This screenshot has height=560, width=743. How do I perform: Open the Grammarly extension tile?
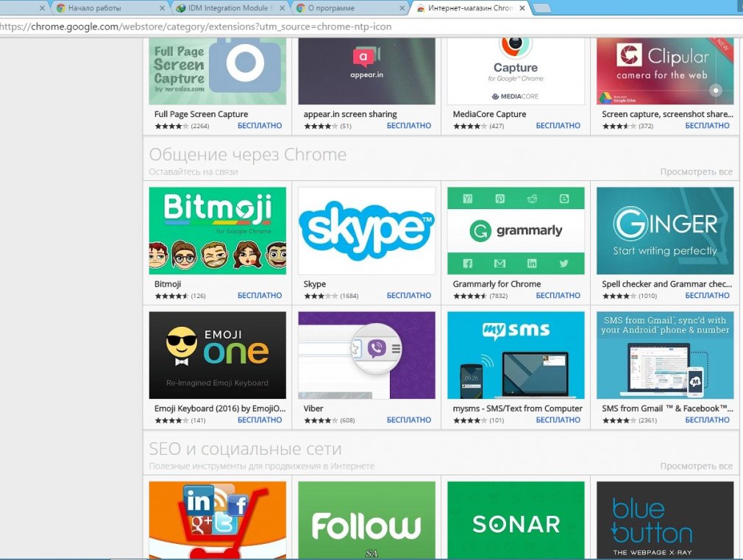click(516, 230)
